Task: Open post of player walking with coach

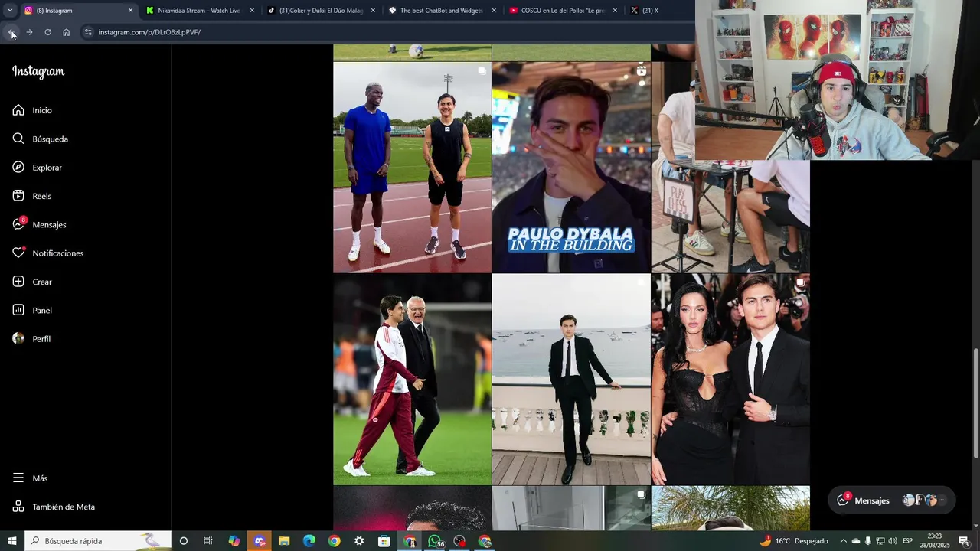Action: tap(412, 379)
